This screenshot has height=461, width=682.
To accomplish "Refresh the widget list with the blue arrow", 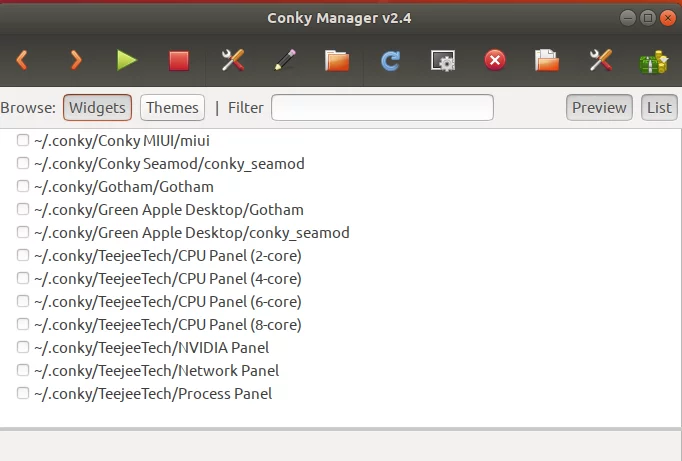I will pyautogui.click(x=390, y=60).
